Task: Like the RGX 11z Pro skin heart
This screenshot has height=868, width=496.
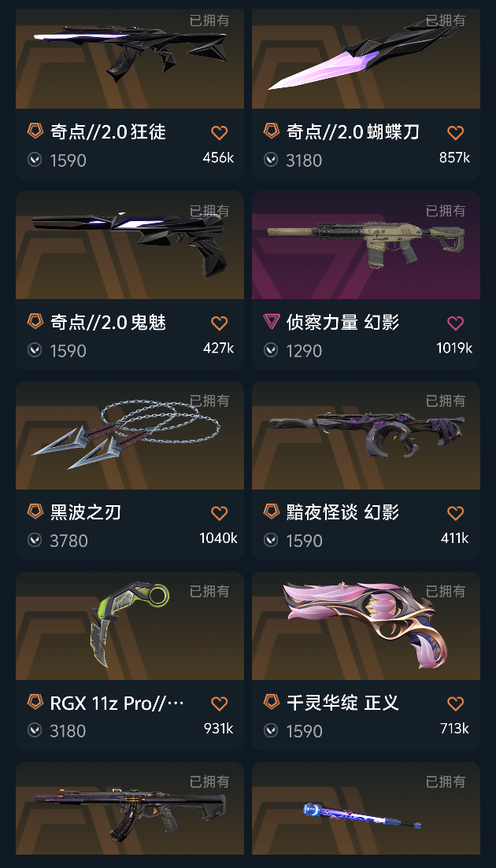Action: 219,704
